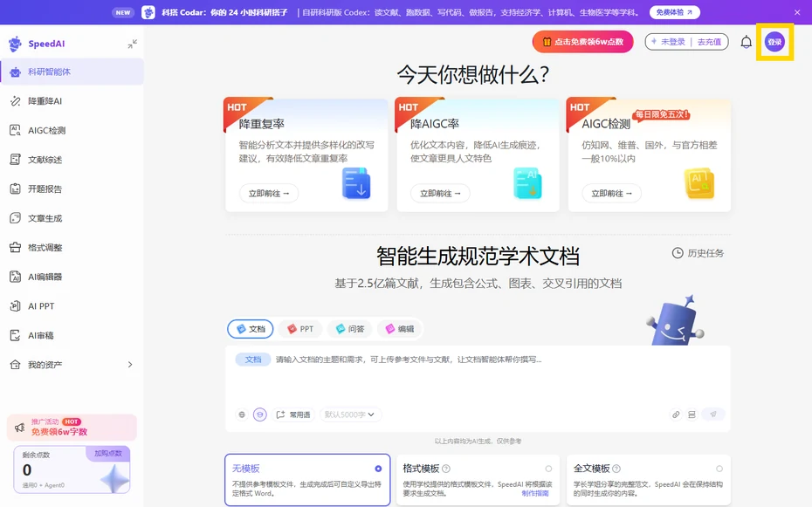This screenshot has height=507, width=812.
Task: Select the 格式模板 radio option
Action: [x=548, y=469]
